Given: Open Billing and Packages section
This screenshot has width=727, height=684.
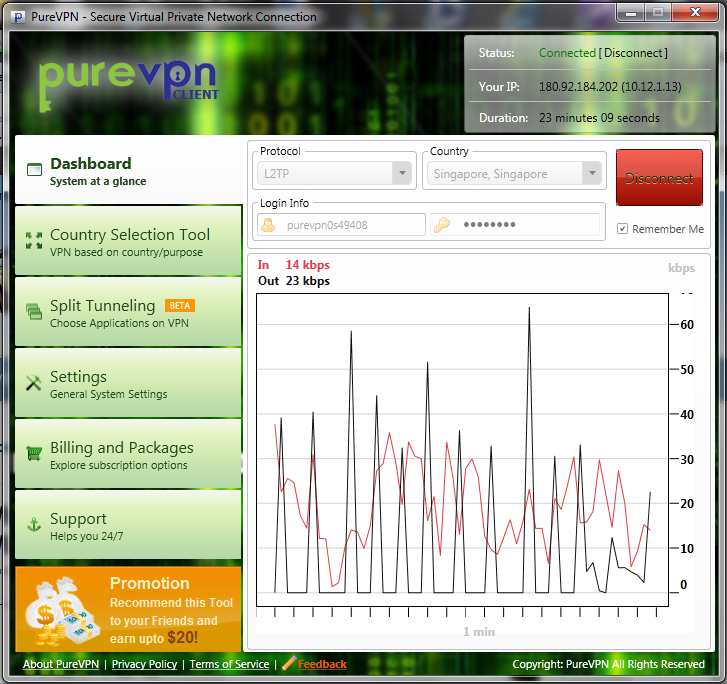Looking at the screenshot, I should [x=128, y=454].
